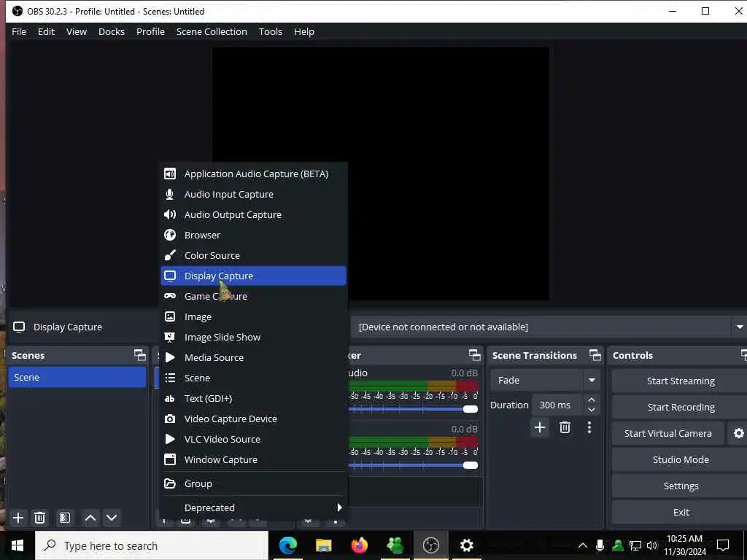This screenshot has width=747, height=560.
Task: Open OBS Settings button
Action: pos(681,486)
